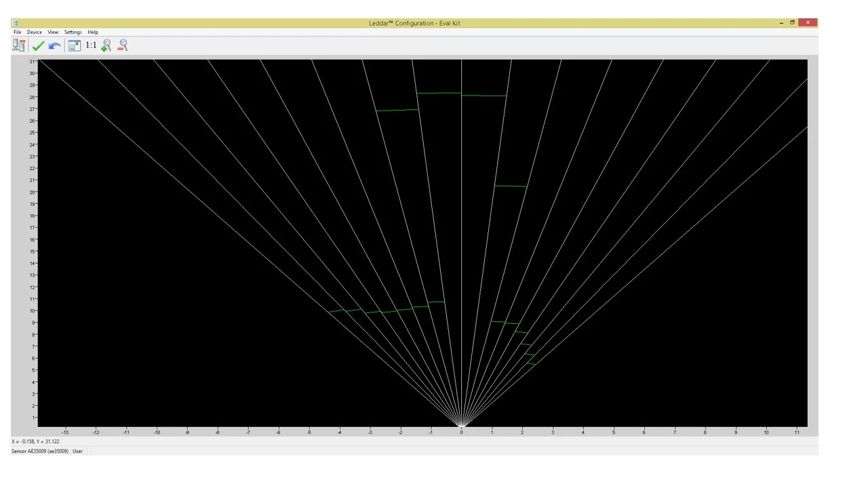Click the blue undo arrow icon
868x488 pixels.
pyautogui.click(x=54, y=45)
